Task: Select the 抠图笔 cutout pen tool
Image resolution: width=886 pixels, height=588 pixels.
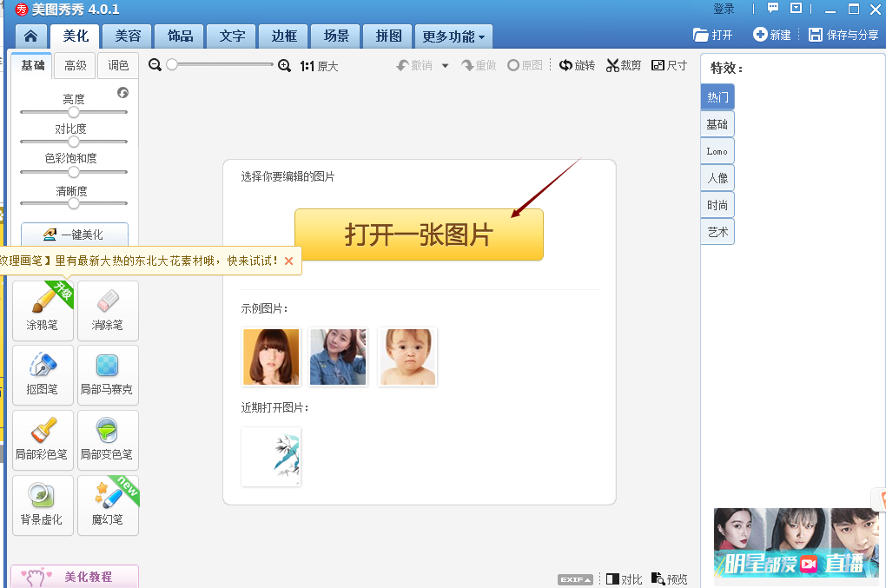Action: click(43, 375)
